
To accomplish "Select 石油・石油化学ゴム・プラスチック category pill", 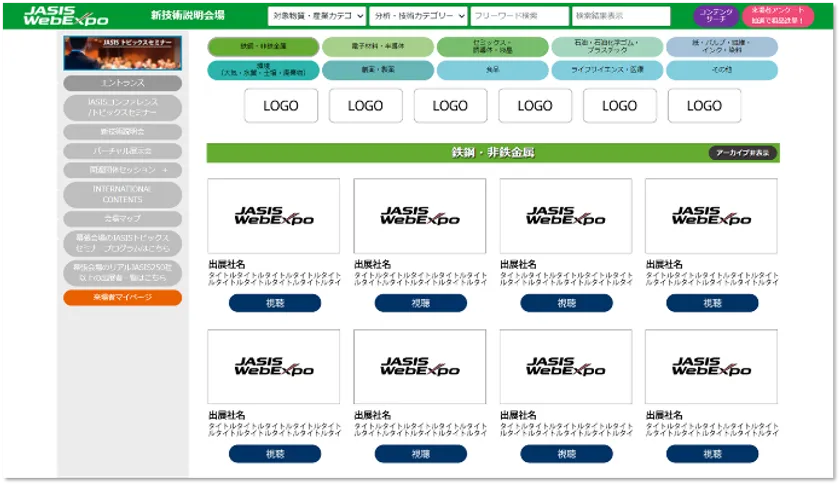I will tap(607, 47).
